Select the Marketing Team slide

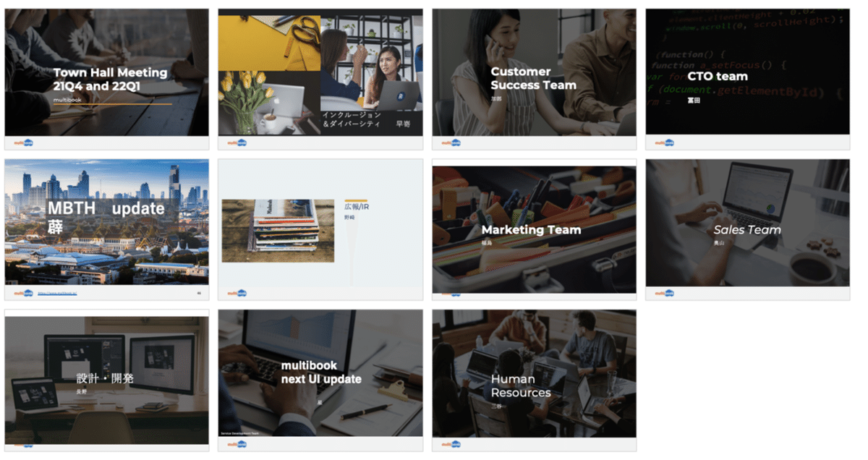click(x=535, y=230)
